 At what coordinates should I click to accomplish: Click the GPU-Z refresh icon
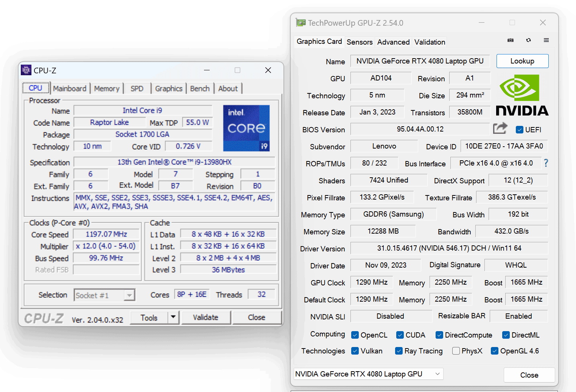pyautogui.click(x=528, y=40)
